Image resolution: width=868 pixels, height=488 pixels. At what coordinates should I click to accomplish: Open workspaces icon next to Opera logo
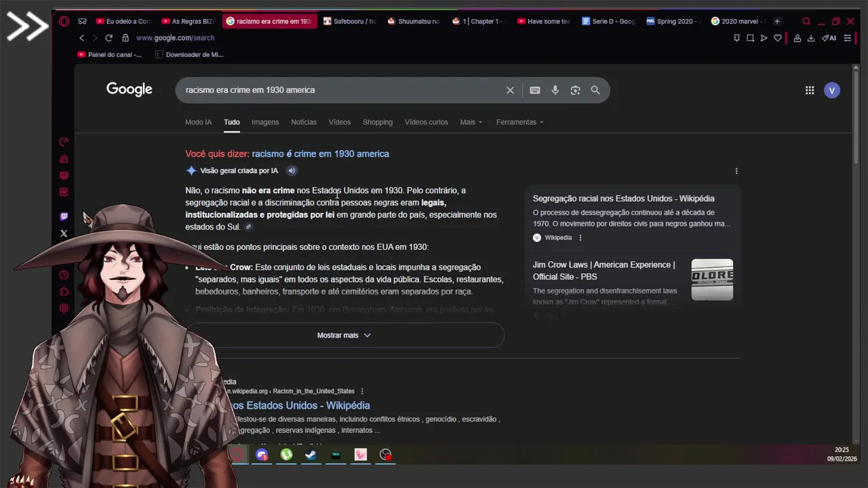(x=82, y=21)
